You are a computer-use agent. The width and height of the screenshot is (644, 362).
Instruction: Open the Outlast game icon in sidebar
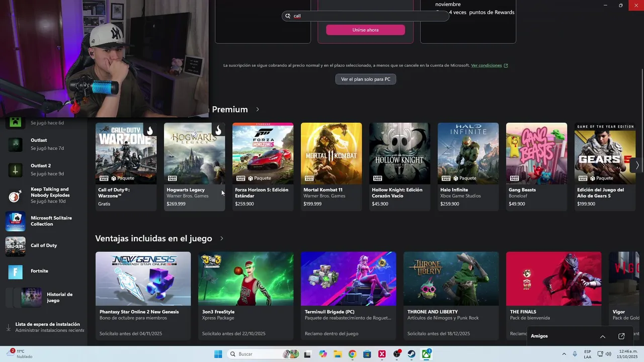[15, 144]
